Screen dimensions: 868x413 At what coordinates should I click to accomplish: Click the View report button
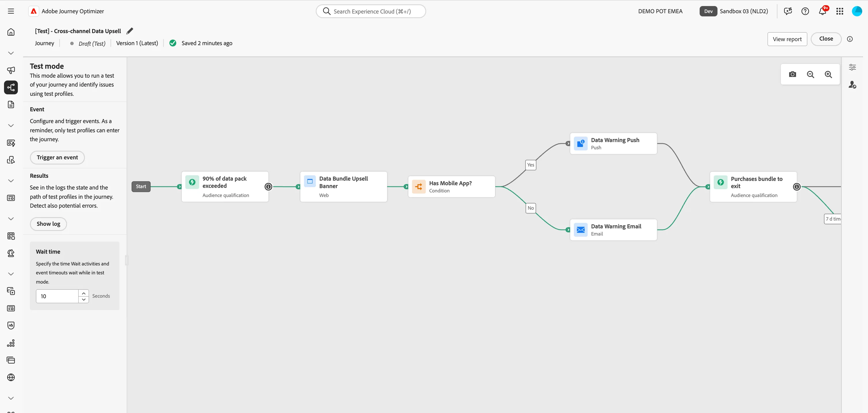click(x=787, y=39)
